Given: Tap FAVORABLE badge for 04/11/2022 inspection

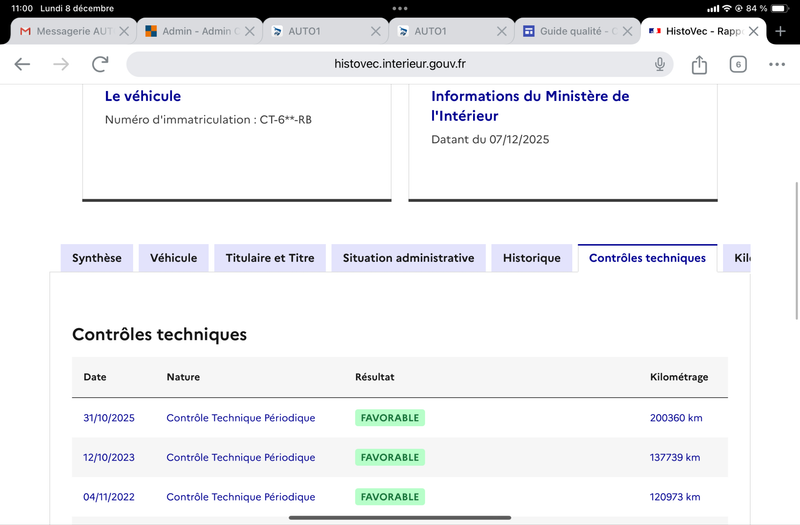Looking at the screenshot, I should tap(390, 497).
